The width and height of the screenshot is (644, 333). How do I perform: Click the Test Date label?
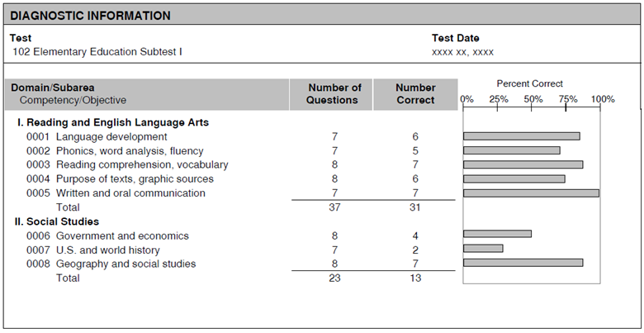coord(455,38)
